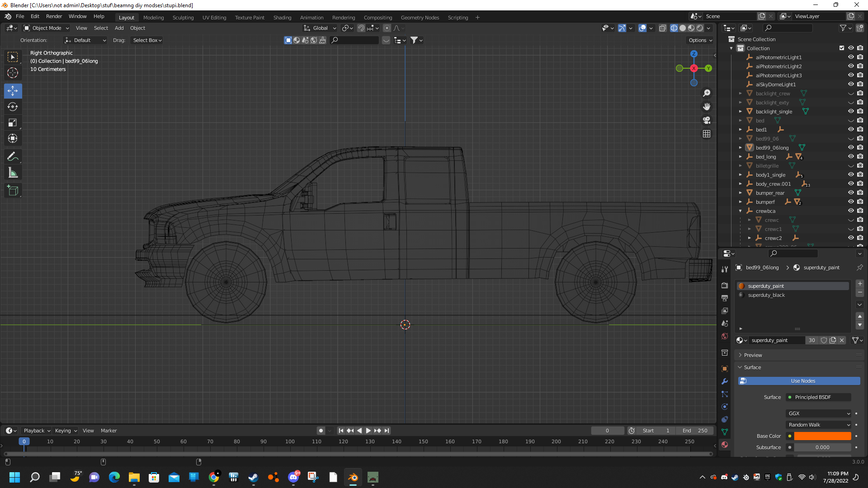Open Steam from the Windows taskbar

(x=253, y=477)
